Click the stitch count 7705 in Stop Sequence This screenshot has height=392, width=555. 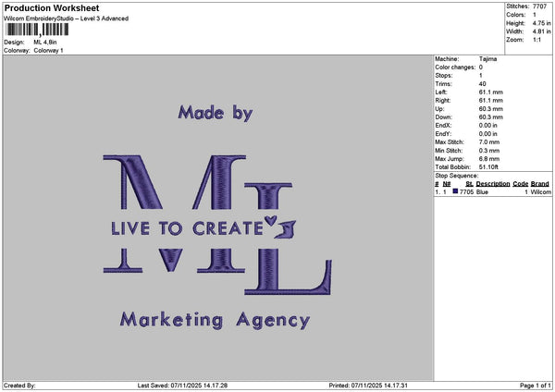point(466,192)
